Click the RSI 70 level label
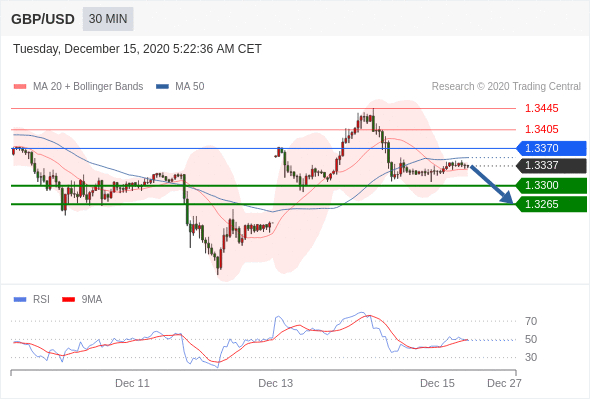The height and width of the screenshot is (400, 590). pyautogui.click(x=531, y=321)
